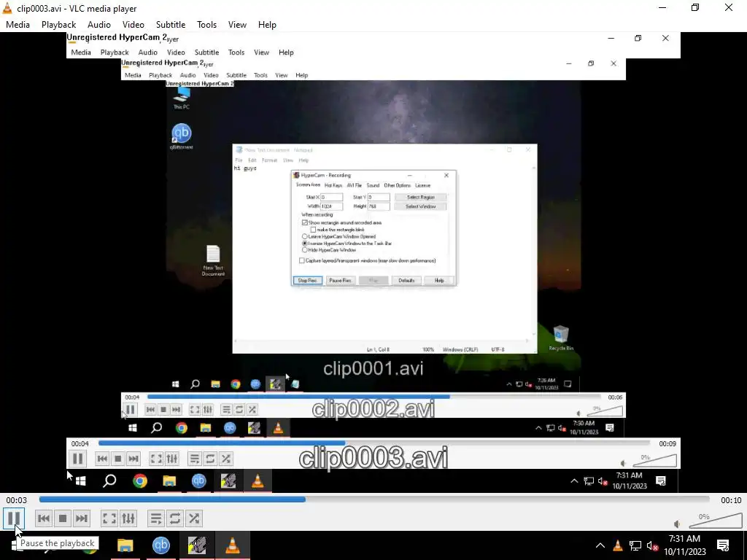Click the New Text Document desktop icon
The width and height of the screenshot is (747, 560).
pyautogui.click(x=213, y=260)
